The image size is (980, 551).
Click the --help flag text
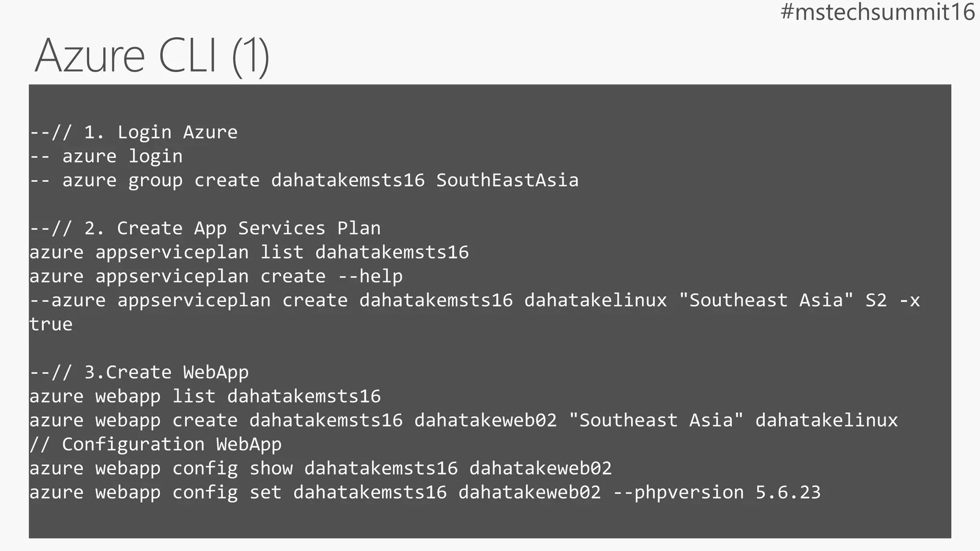click(370, 276)
